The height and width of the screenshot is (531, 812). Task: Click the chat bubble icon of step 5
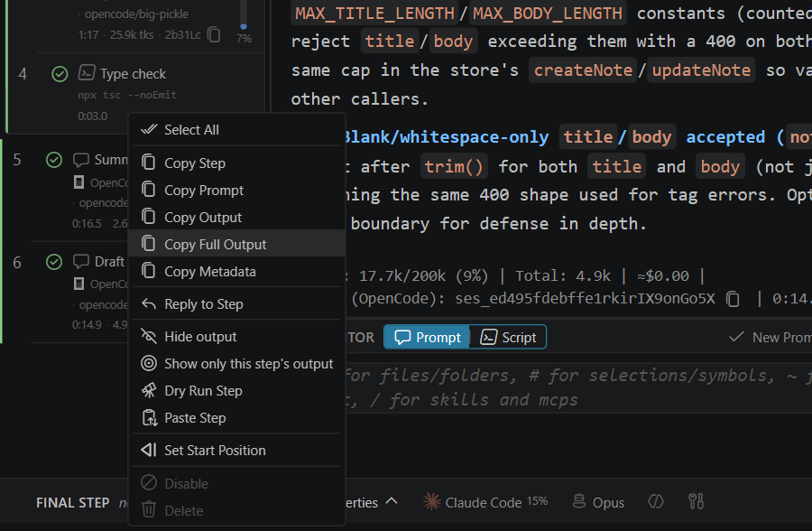(81, 159)
